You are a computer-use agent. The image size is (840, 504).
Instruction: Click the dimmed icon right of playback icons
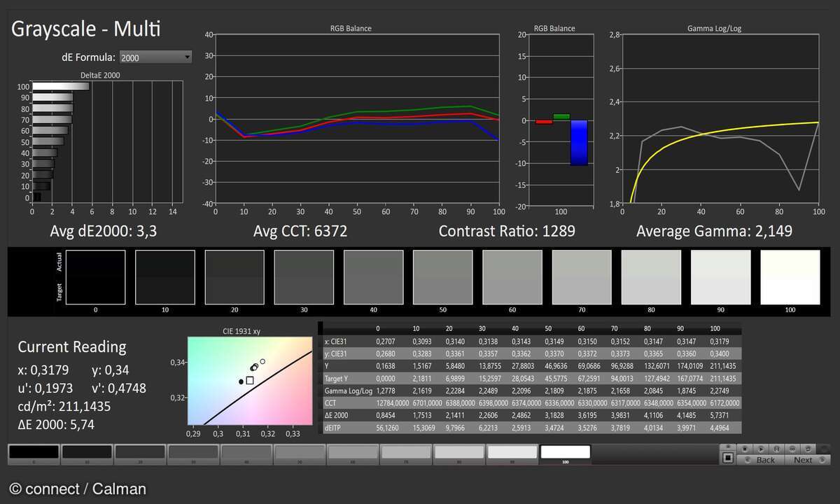[x=825, y=448]
